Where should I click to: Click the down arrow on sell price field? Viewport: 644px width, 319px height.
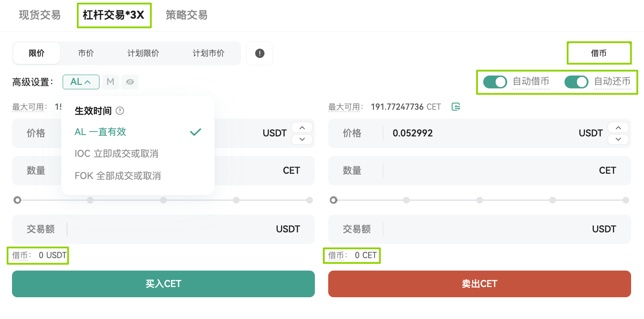(x=618, y=139)
